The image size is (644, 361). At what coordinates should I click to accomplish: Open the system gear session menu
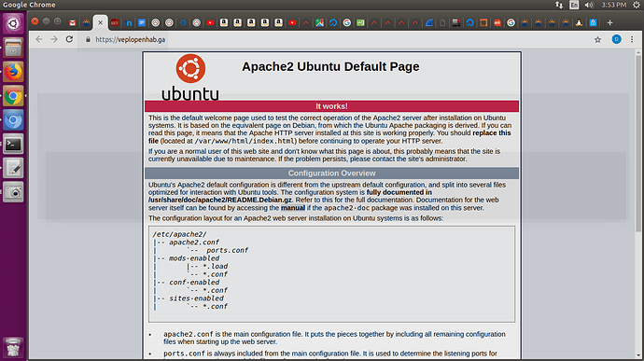[x=637, y=5]
